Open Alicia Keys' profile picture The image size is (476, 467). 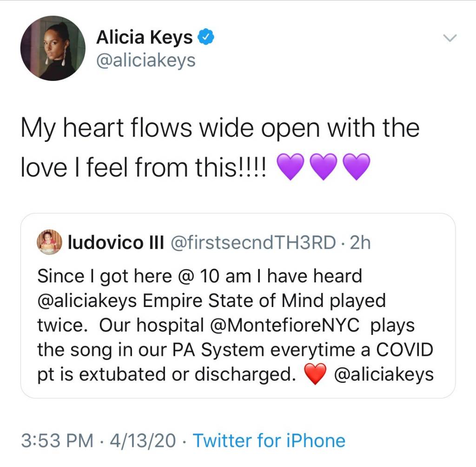(53, 48)
